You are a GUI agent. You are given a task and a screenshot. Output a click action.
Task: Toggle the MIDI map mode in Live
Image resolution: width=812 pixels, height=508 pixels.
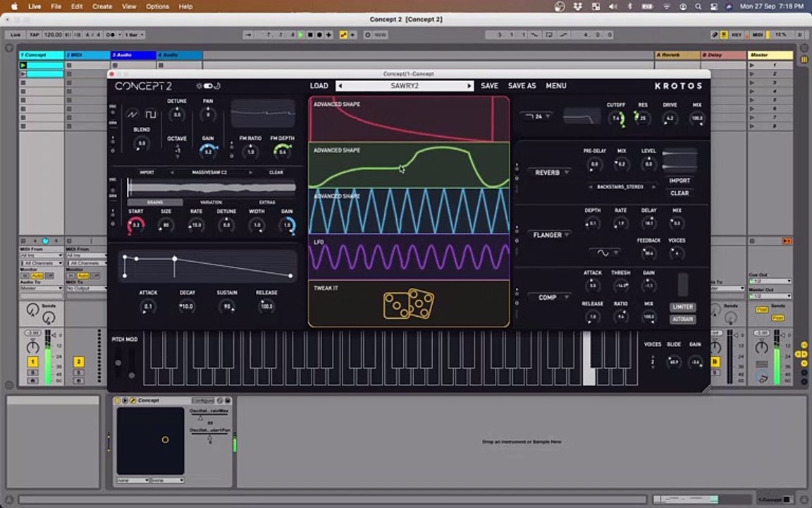click(758, 35)
